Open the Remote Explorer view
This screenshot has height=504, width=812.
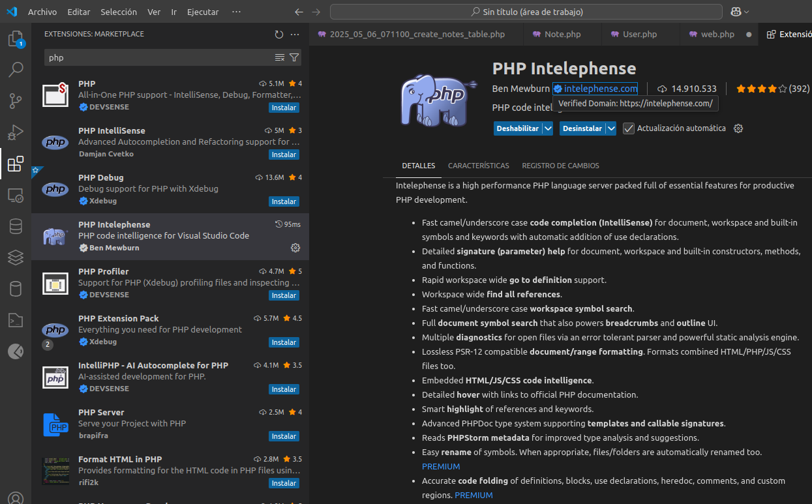pyautogui.click(x=16, y=195)
